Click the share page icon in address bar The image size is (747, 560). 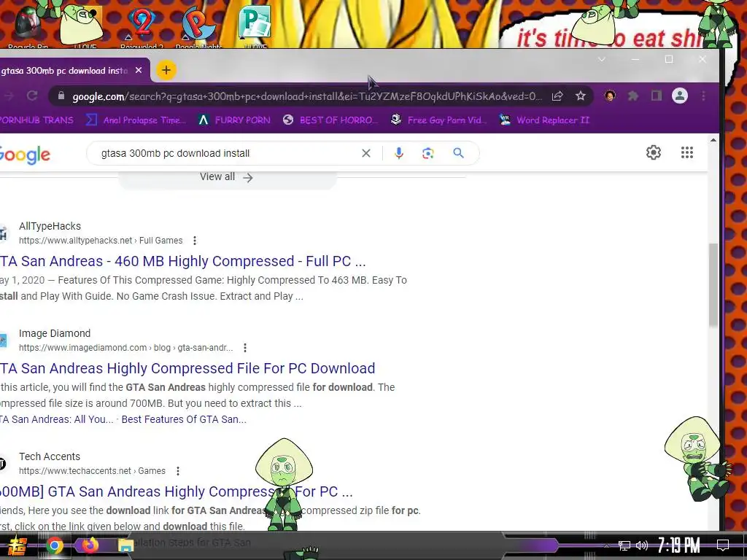(557, 96)
